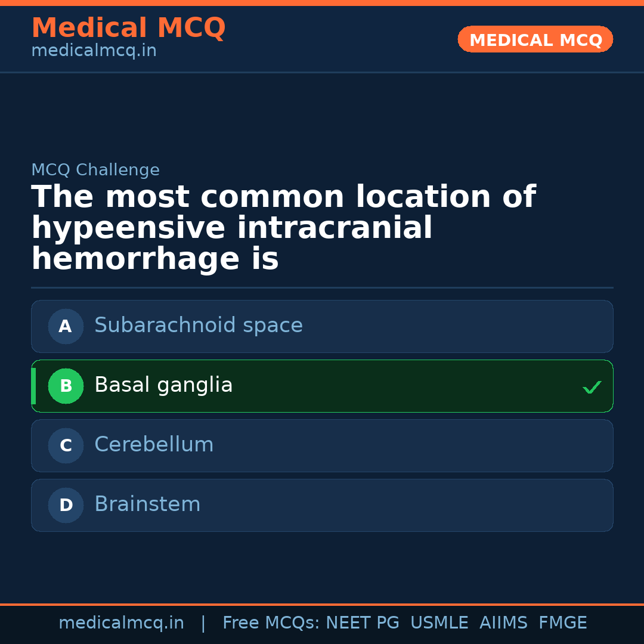Image resolution: width=644 pixels, height=644 pixels.
Task: Click the AIIMS footer text
Action: 503,623
